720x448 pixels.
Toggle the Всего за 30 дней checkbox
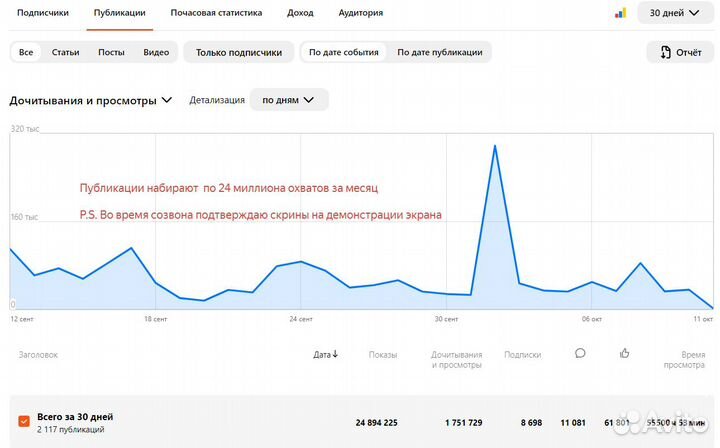point(24,421)
